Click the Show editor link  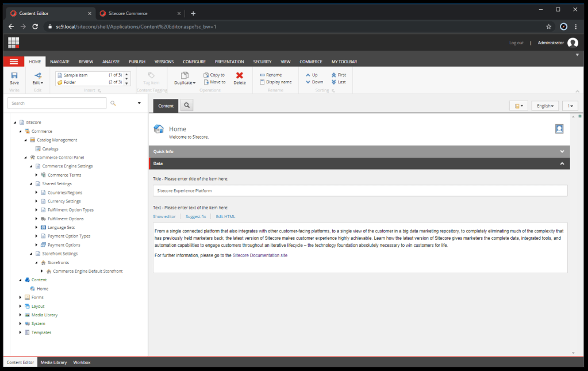coord(164,216)
